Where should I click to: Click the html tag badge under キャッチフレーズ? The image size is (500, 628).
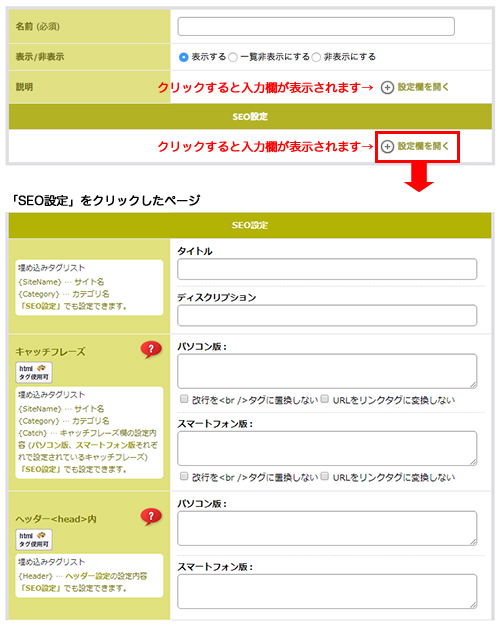click(34, 372)
